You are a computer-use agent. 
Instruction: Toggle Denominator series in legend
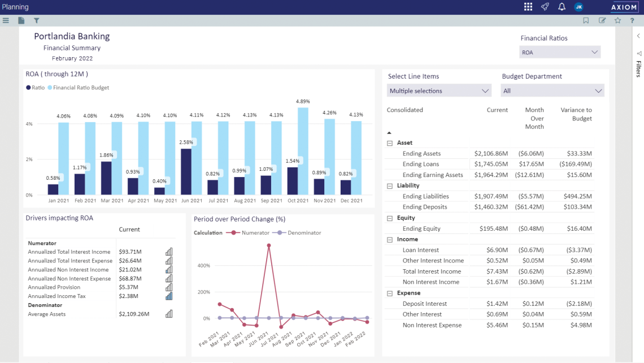[x=297, y=233]
